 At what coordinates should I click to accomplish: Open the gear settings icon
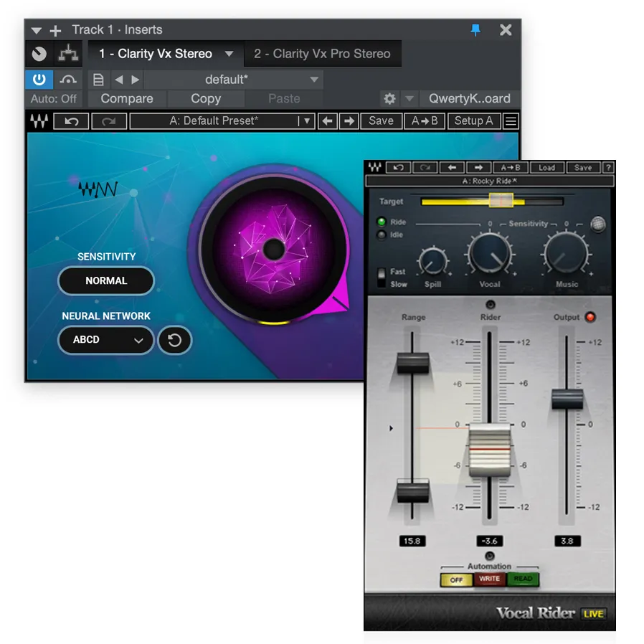click(389, 98)
